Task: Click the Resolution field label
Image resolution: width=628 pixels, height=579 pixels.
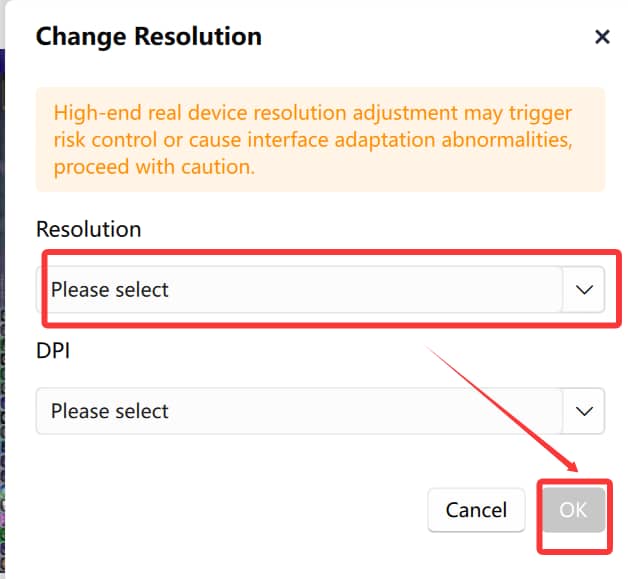Action: (88, 229)
